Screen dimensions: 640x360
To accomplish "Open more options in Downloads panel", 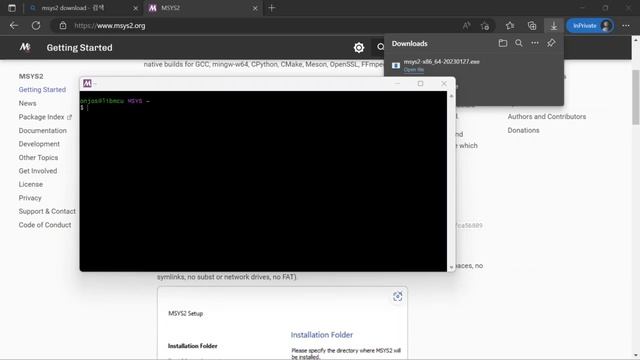I will (535, 43).
